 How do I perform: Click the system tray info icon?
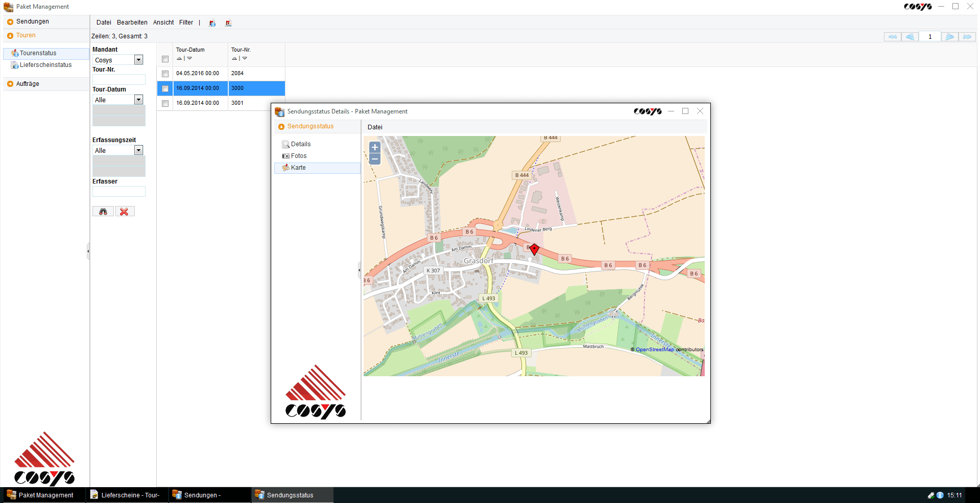point(940,495)
